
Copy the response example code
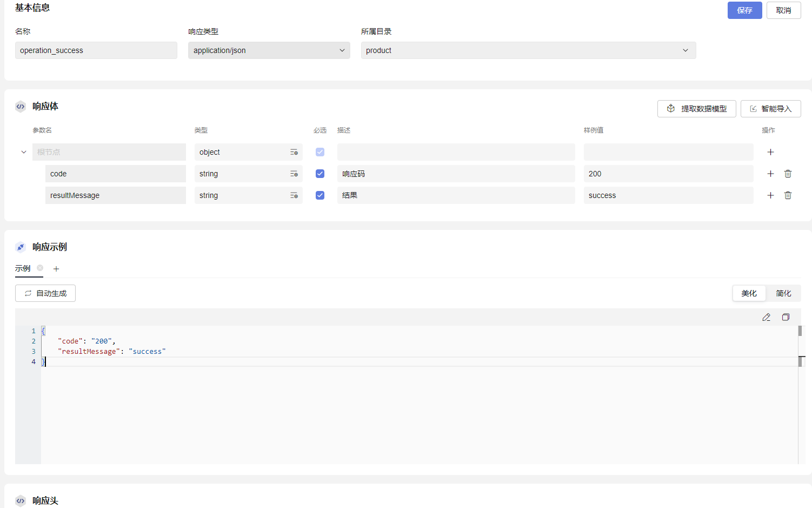786,317
